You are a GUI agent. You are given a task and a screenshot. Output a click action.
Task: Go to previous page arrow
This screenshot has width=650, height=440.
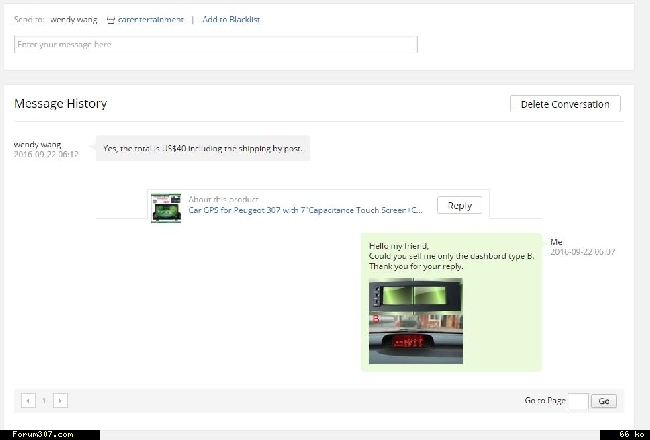28,400
